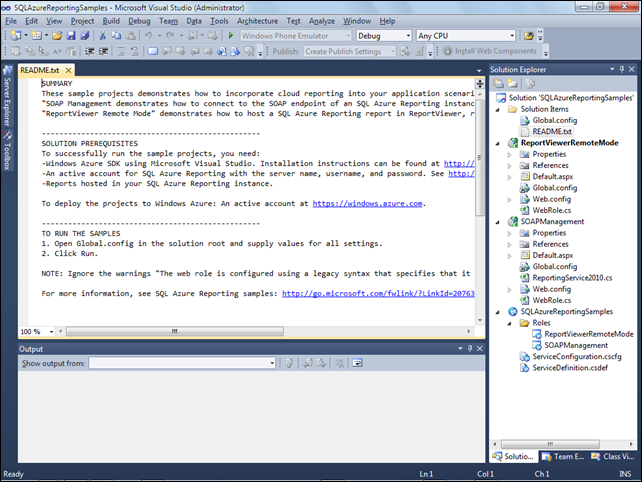The width and height of the screenshot is (642, 482).
Task: Open the Debug configuration dropdown
Action: pyautogui.click(x=408, y=36)
